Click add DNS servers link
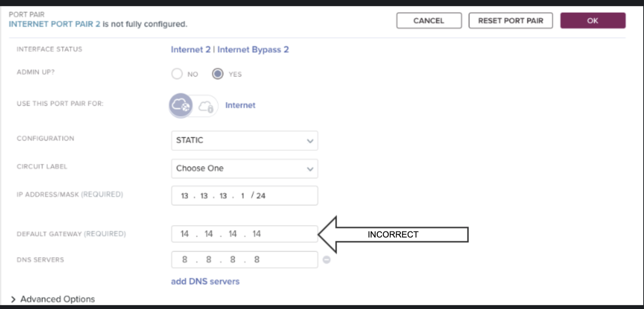The height and width of the screenshot is (309, 644). click(205, 281)
